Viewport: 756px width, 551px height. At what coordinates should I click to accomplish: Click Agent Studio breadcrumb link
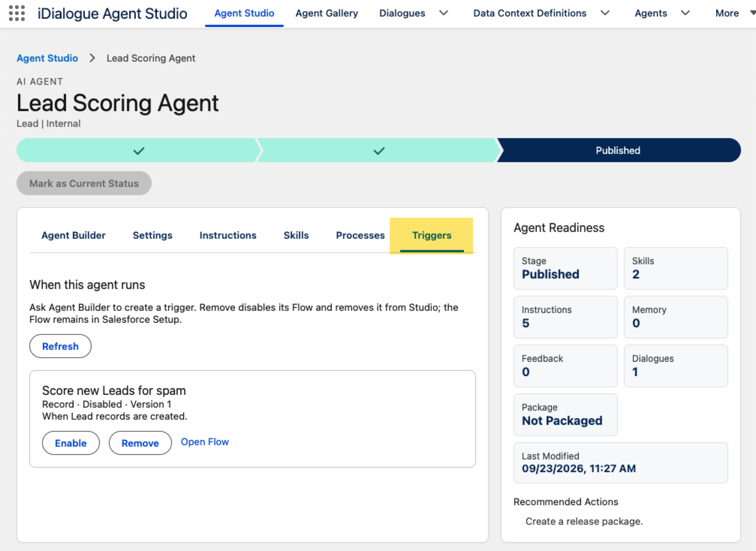[47, 58]
